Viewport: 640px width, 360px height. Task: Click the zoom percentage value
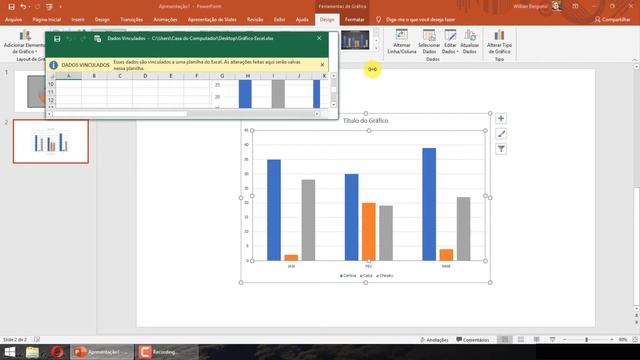click(622, 340)
